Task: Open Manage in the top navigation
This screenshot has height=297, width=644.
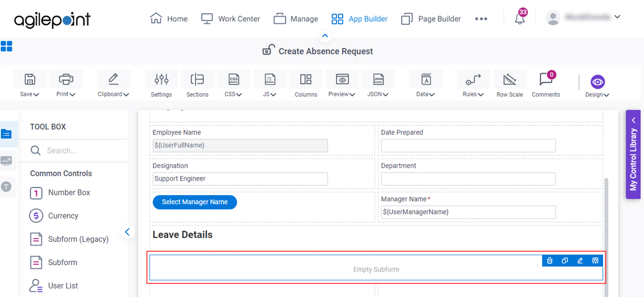Action: [x=296, y=19]
